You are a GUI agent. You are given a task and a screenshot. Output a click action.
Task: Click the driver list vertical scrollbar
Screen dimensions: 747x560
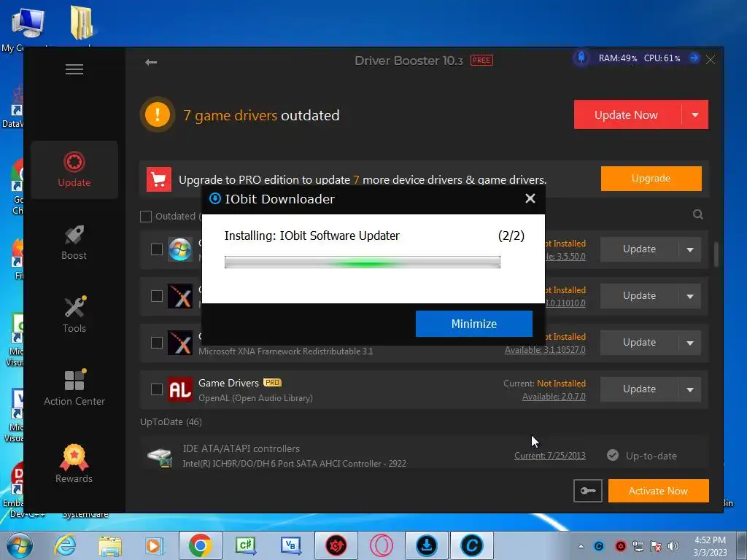point(716,254)
